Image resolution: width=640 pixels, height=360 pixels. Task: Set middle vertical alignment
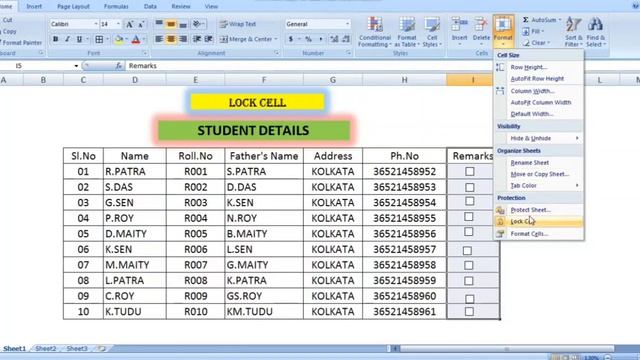pos(171,24)
